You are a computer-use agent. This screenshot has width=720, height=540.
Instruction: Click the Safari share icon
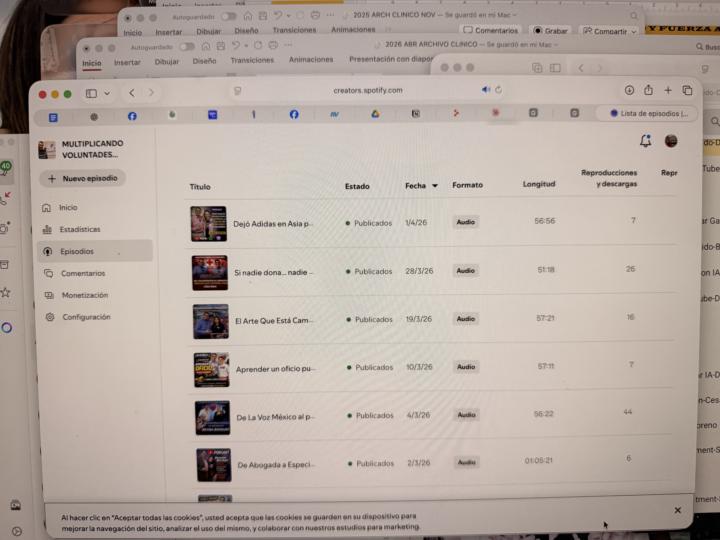pos(648,90)
